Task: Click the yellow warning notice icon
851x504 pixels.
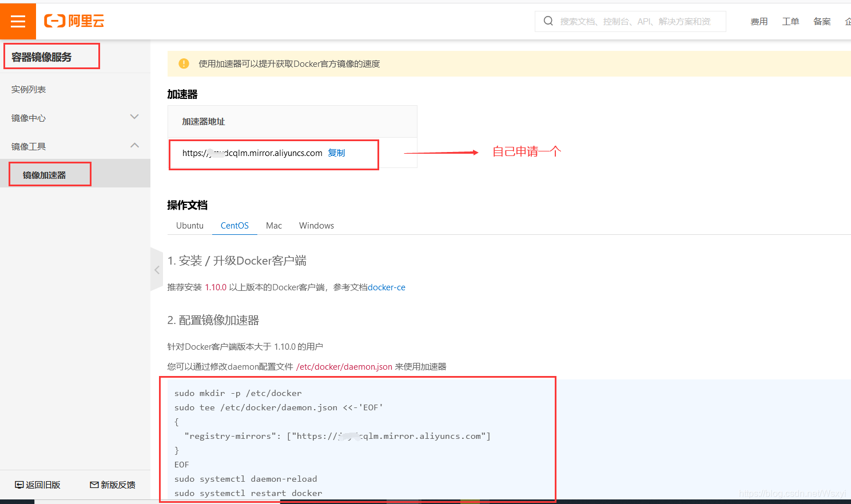Action: tap(184, 63)
